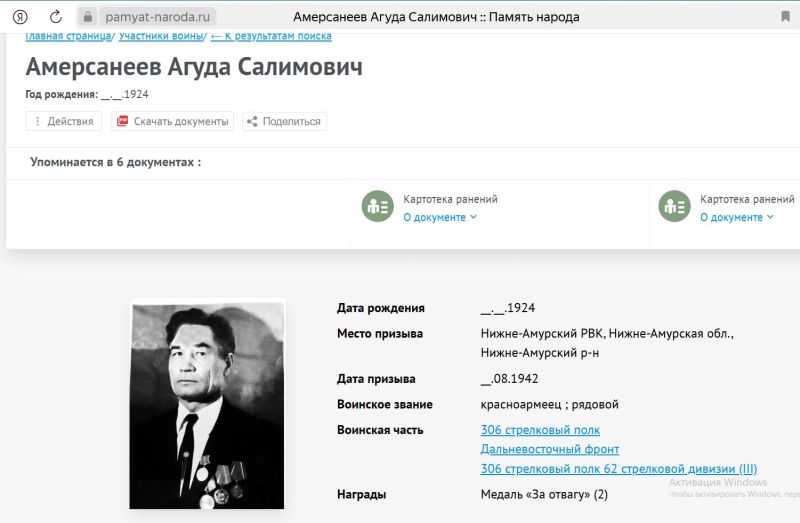Click the veteran's portrait photo
The image size is (800, 523).
click(208, 405)
